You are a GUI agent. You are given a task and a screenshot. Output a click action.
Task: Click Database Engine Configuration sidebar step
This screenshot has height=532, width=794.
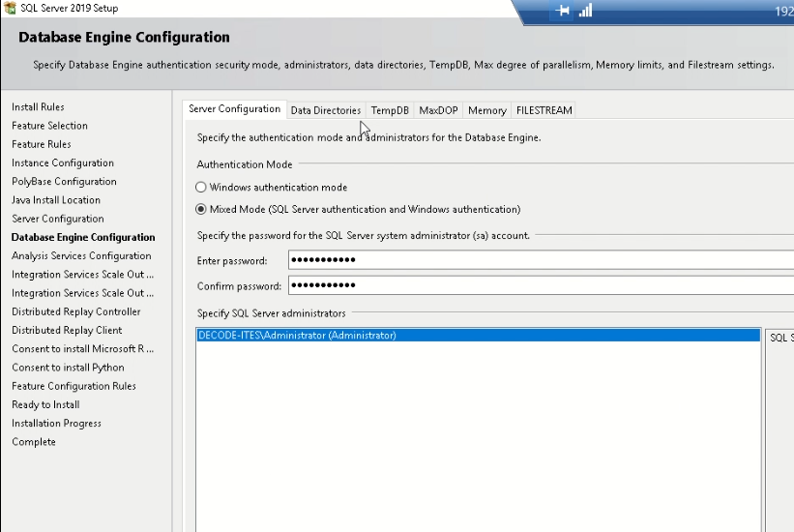point(83,237)
